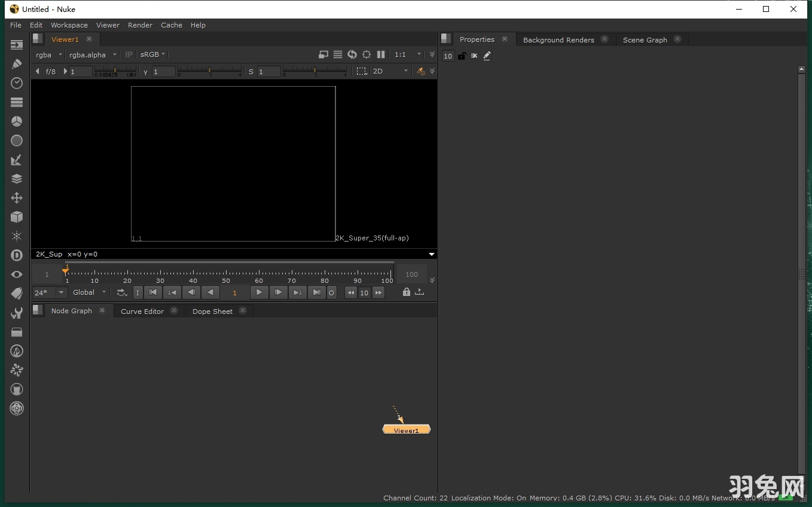
Task: Enable the frame range lock icon
Action: tap(407, 292)
